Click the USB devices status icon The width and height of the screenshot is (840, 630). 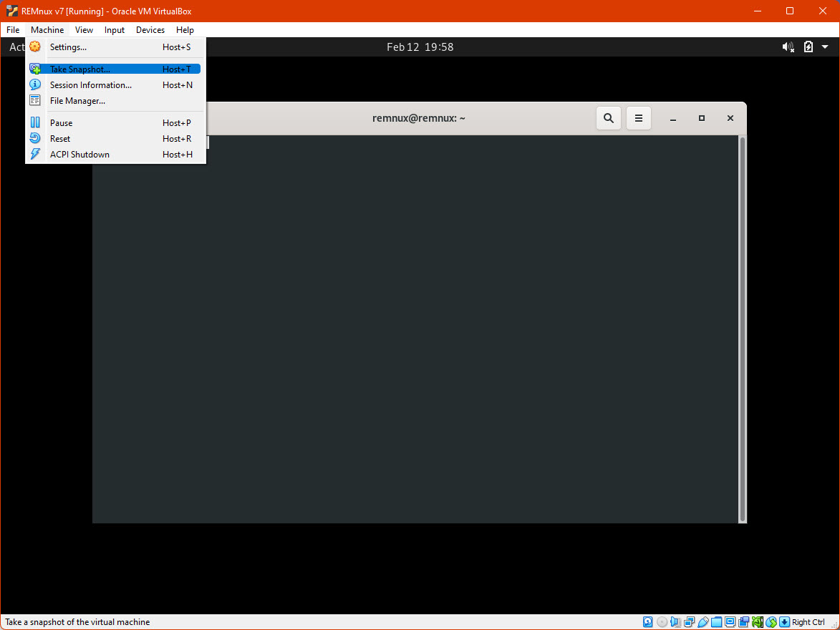coord(703,621)
